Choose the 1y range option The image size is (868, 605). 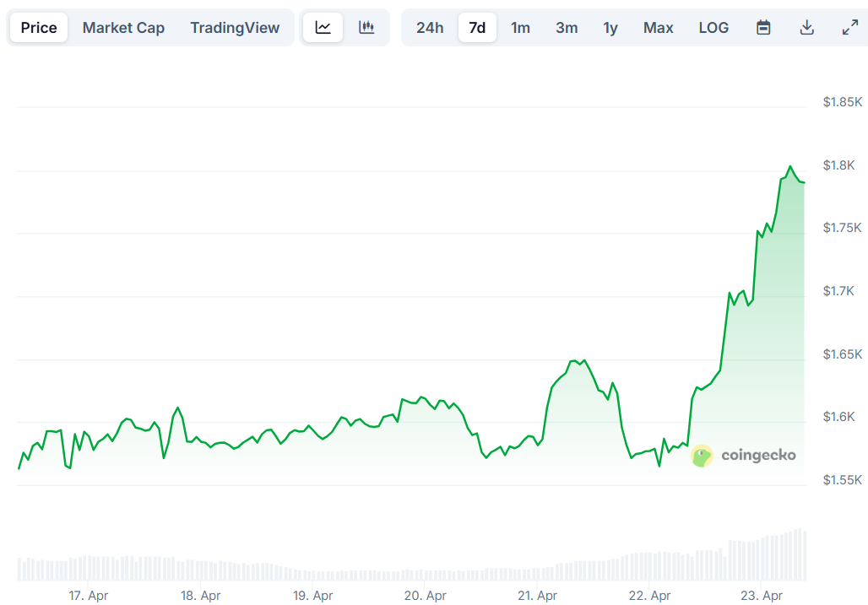(610, 27)
